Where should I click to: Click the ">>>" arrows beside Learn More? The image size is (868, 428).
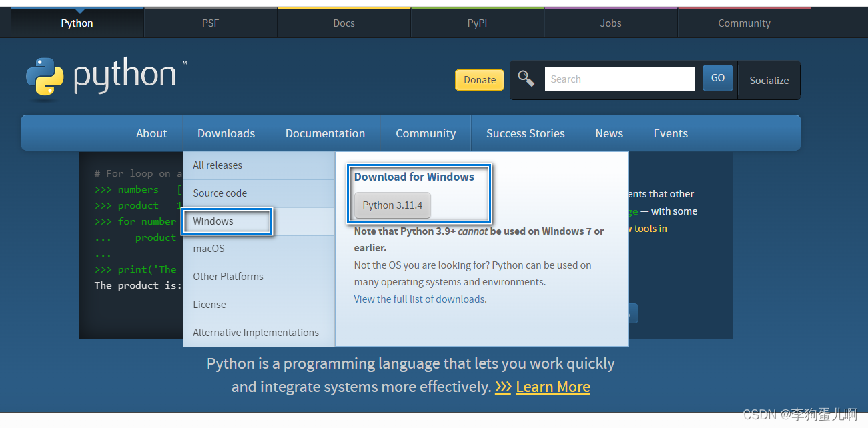click(x=503, y=387)
